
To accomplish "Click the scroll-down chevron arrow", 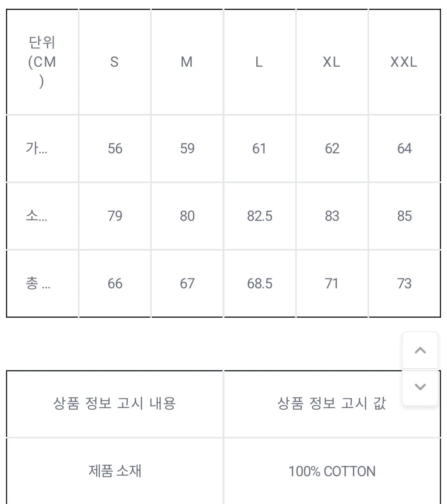I will click(x=420, y=386).
